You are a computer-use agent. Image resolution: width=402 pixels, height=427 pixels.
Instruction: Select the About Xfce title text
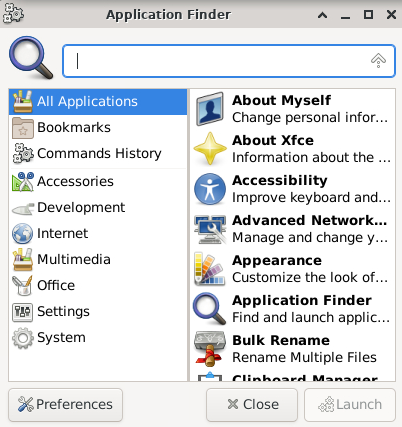tap(273, 140)
